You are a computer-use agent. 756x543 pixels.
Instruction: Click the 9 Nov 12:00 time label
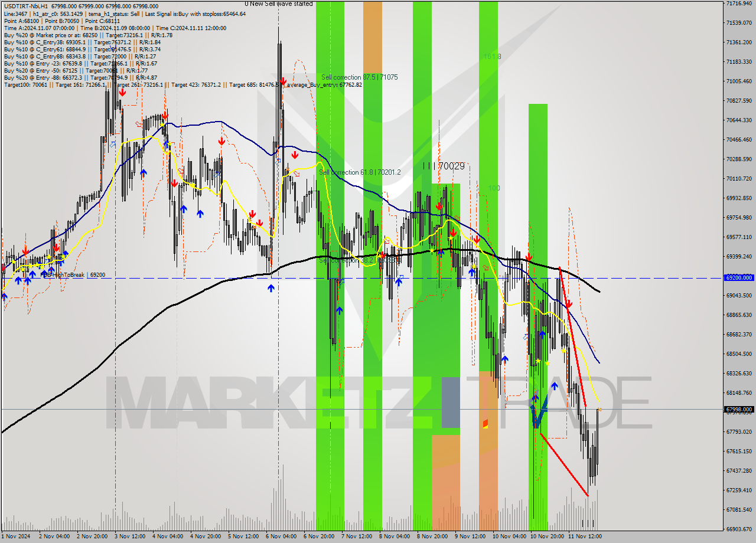pos(470,537)
